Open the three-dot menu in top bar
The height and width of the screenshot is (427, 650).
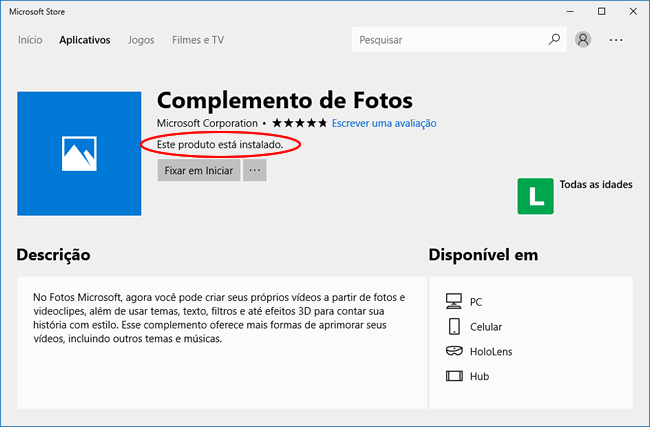(x=616, y=40)
